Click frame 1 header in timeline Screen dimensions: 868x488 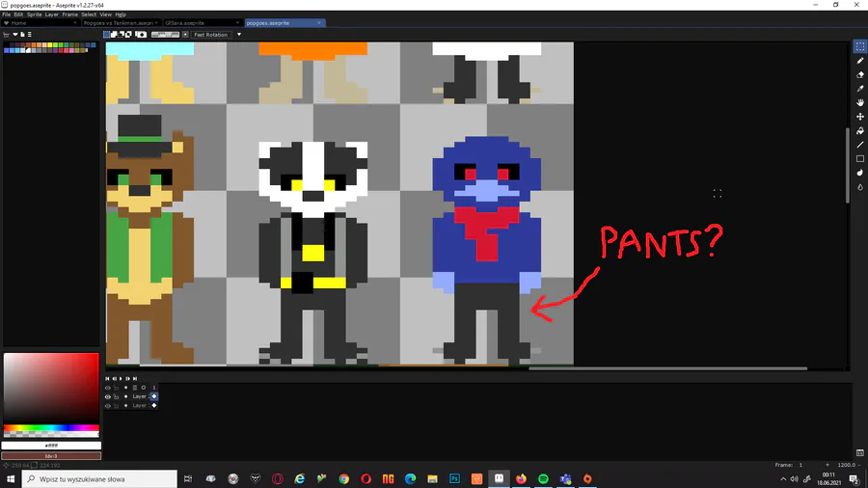click(x=154, y=388)
